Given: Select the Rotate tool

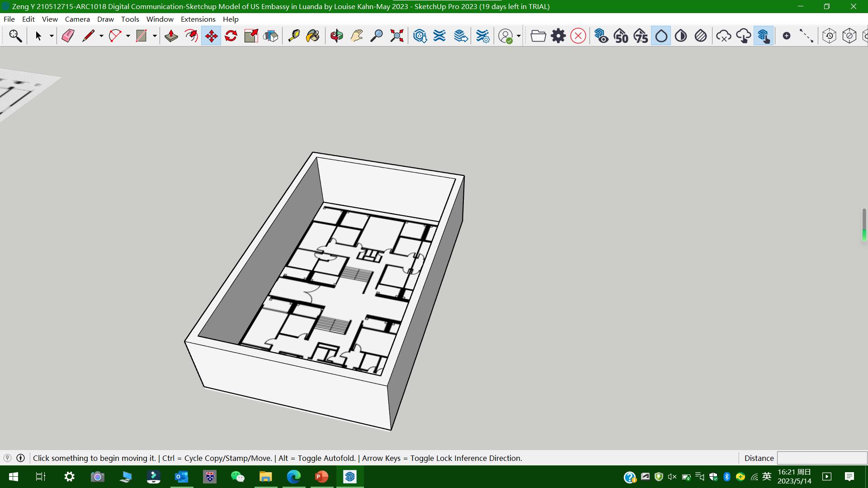Looking at the screenshot, I should (x=231, y=36).
